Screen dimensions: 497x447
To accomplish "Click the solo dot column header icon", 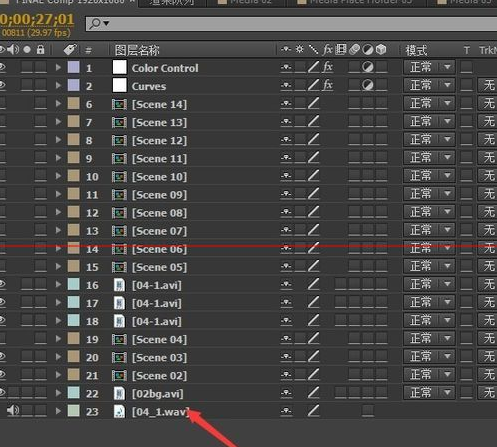I will click(27, 50).
